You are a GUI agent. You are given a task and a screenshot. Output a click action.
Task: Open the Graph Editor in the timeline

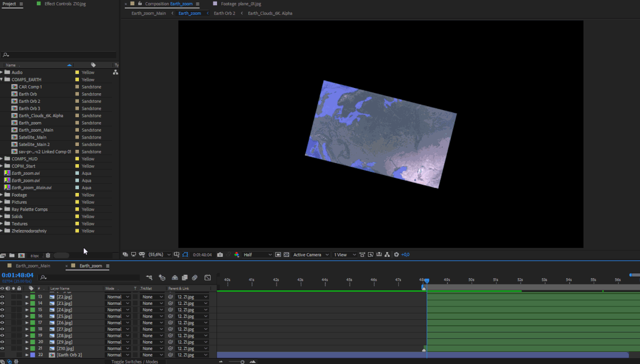click(207, 277)
